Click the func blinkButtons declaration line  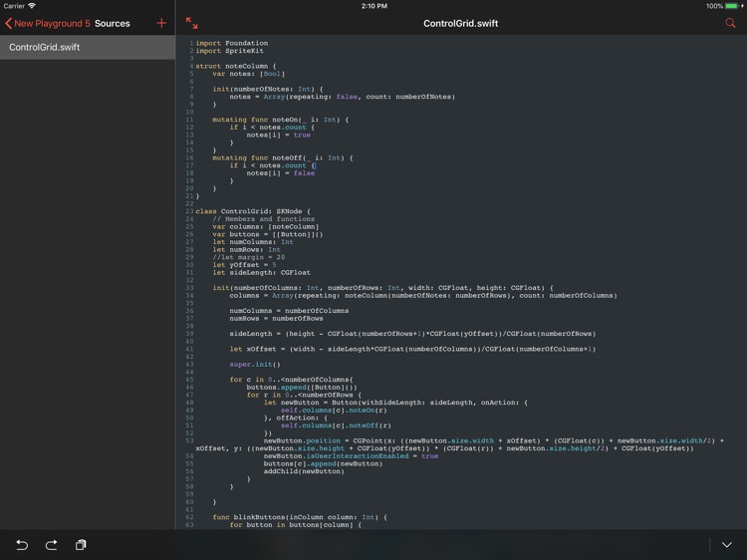[x=300, y=517]
